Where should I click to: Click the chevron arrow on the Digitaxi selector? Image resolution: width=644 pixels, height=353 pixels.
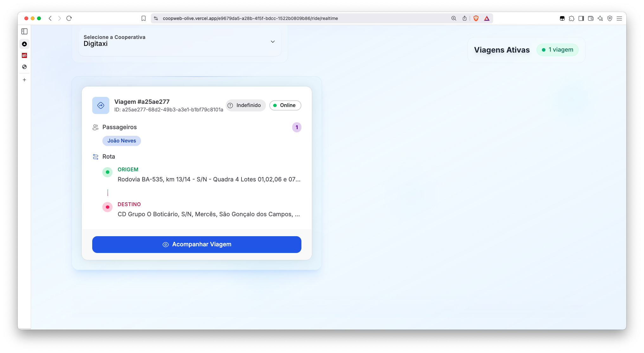coord(273,42)
